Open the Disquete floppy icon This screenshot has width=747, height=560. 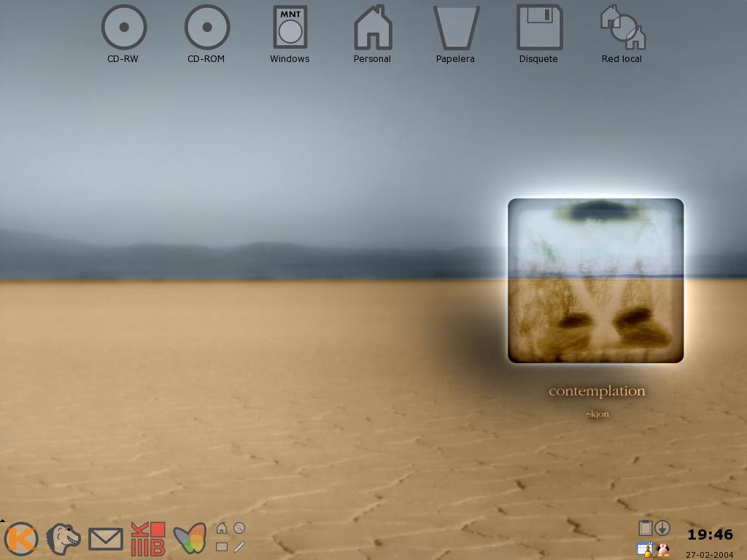(x=539, y=27)
